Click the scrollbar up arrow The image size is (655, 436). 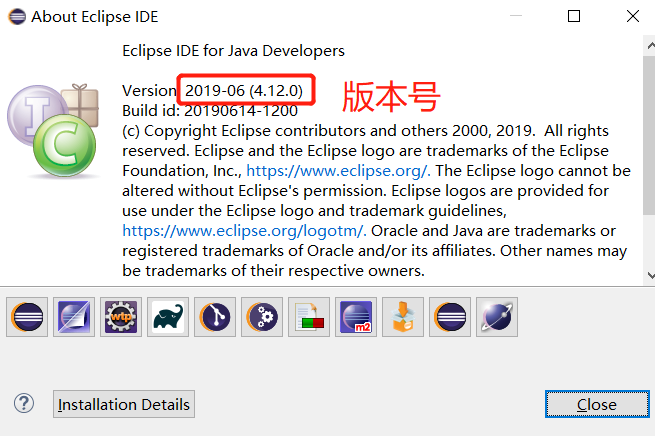click(650, 45)
